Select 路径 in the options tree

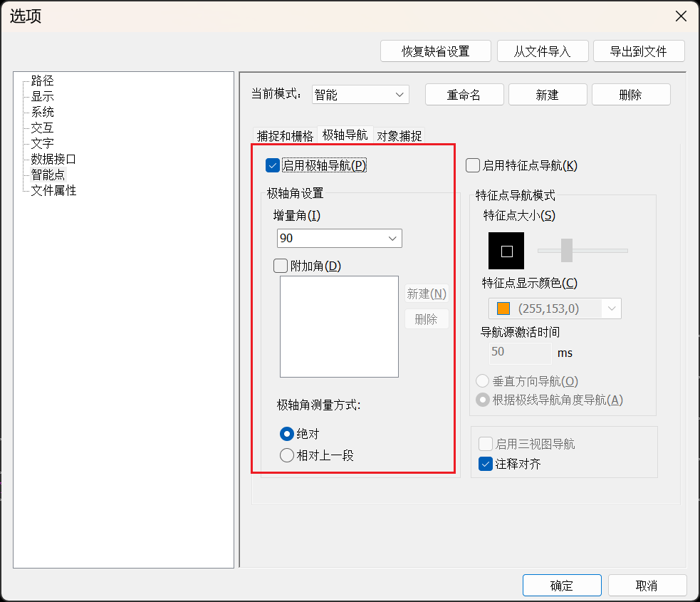(x=43, y=81)
